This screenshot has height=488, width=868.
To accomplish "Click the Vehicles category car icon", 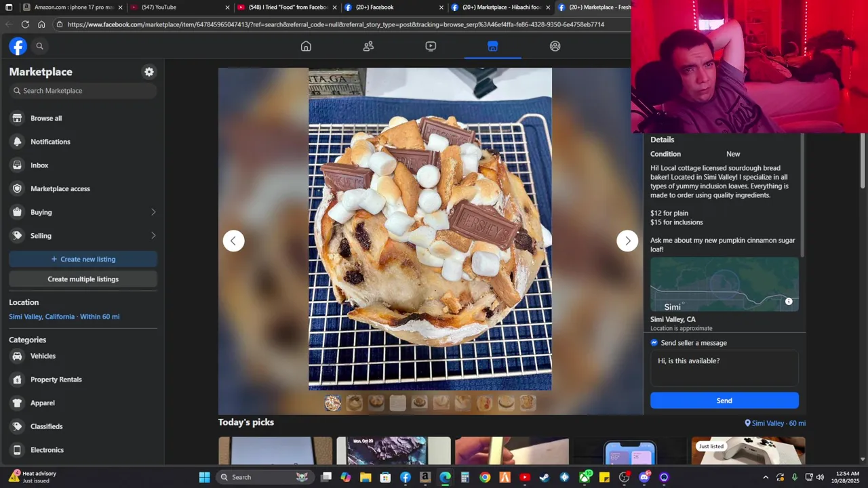I will 17,356.
